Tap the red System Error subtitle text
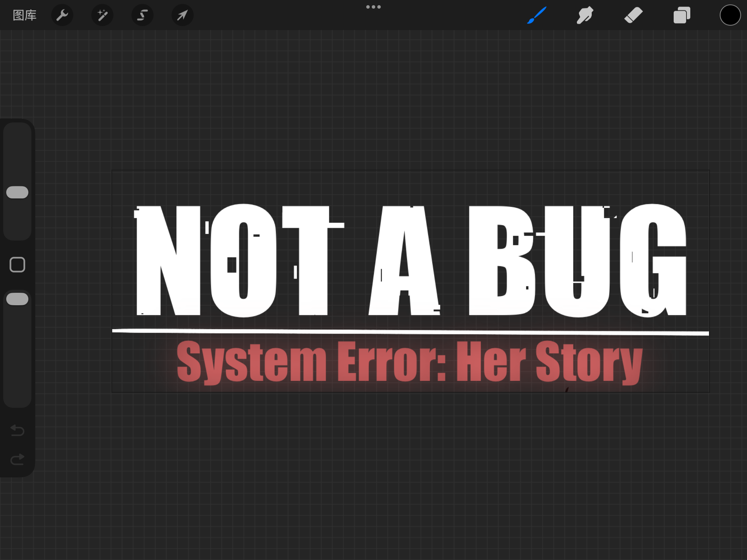Screen dimensions: 747x560 (409, 361)
